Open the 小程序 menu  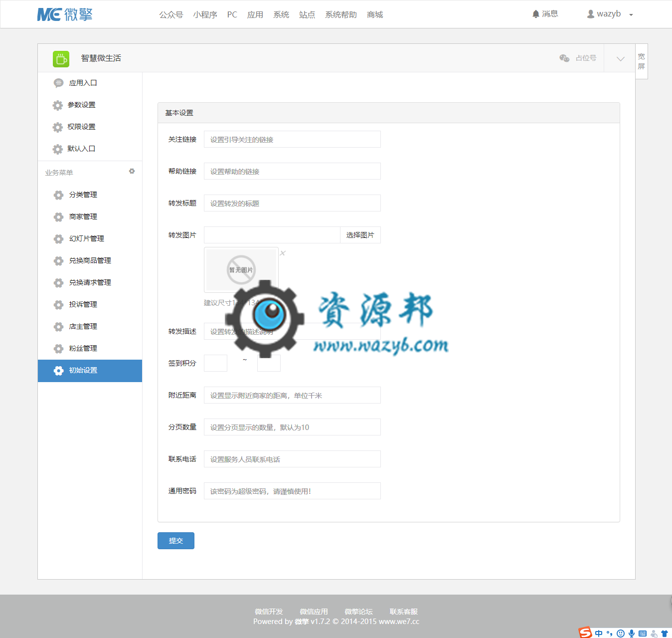click(x=205, y=15)
